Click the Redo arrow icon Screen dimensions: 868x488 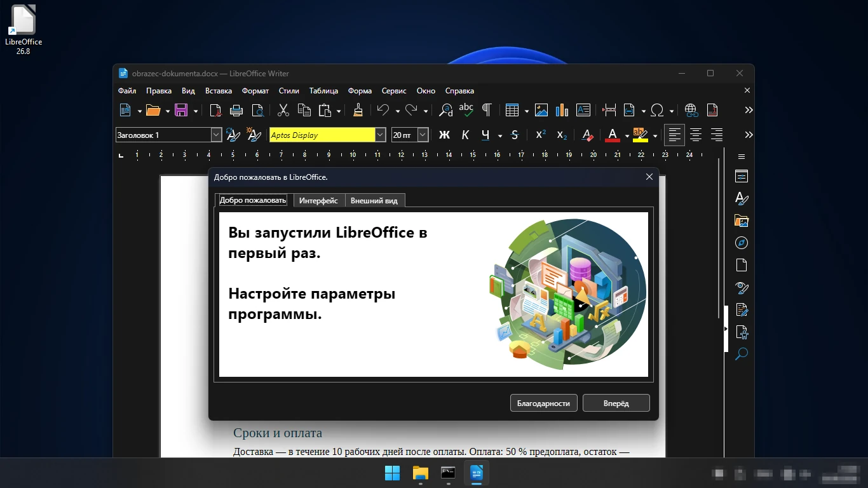411,110
